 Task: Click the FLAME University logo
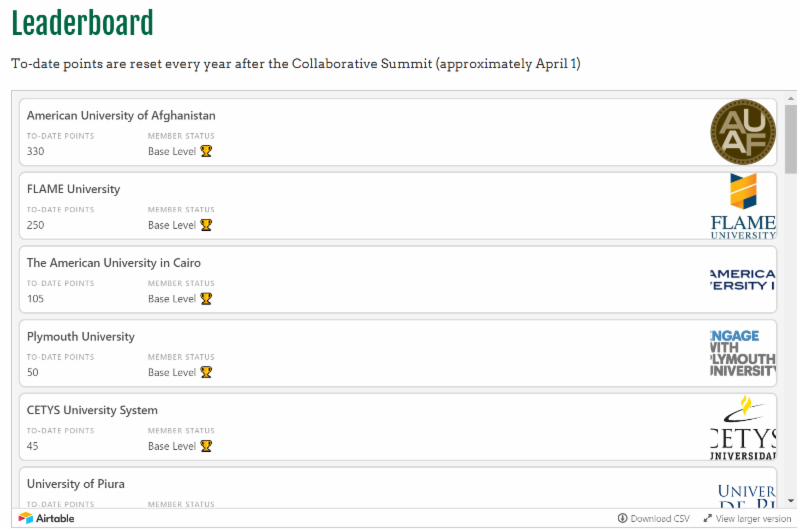[x=742, y=206]
